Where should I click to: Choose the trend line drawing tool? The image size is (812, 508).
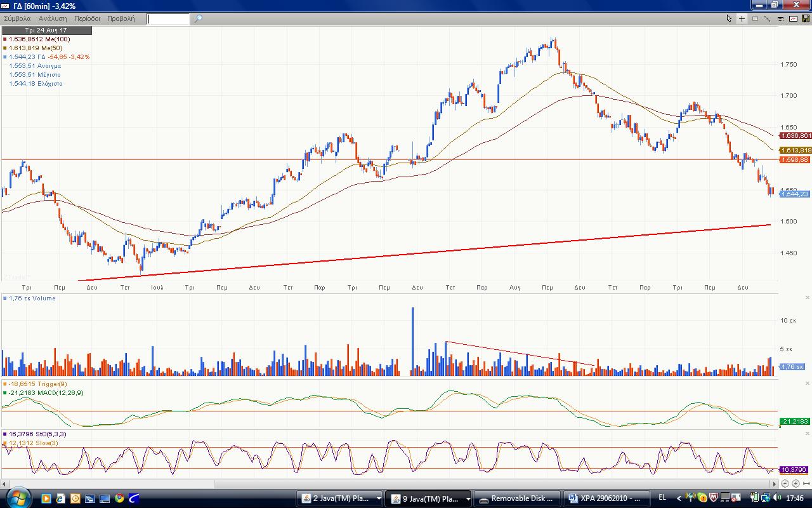point(768,18)
